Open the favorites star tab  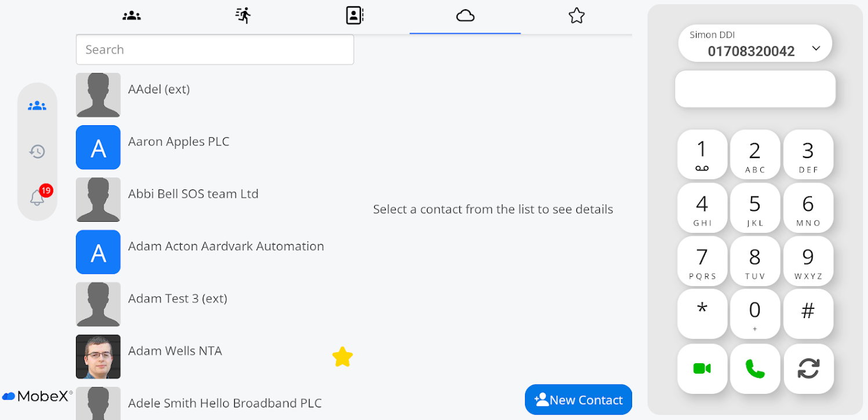pos(577,16)
